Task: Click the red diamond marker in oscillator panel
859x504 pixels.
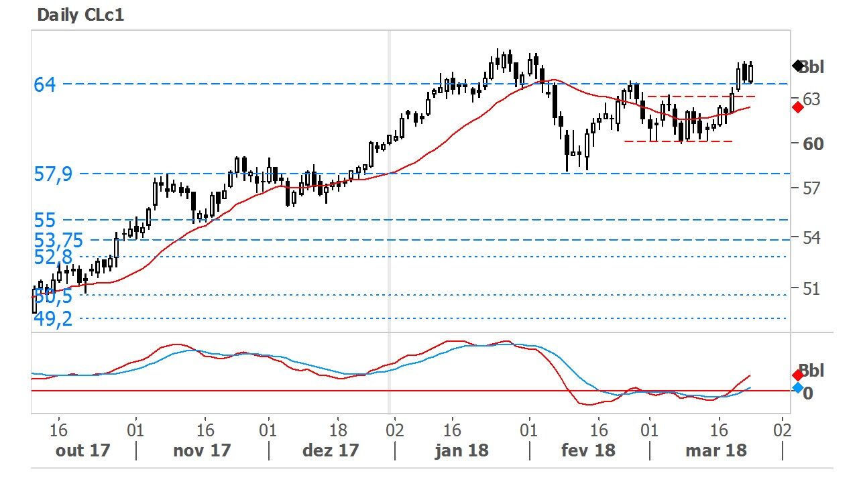Action: coord(798,375)
